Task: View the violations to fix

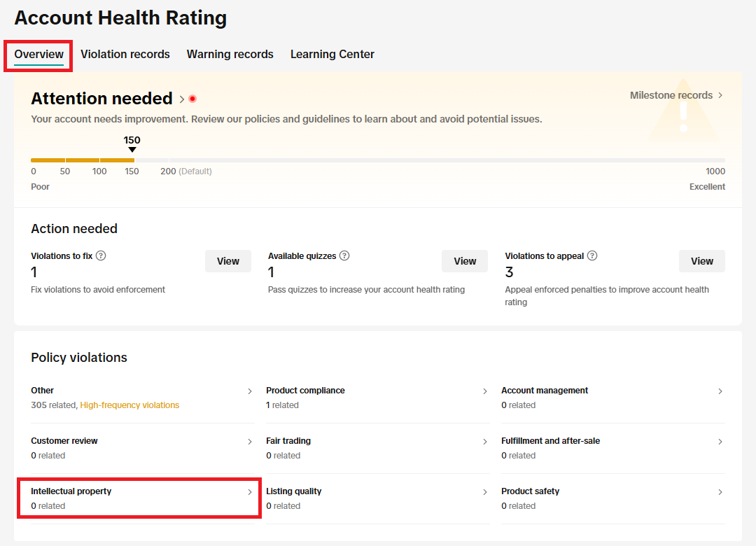Action: point(228,261)
